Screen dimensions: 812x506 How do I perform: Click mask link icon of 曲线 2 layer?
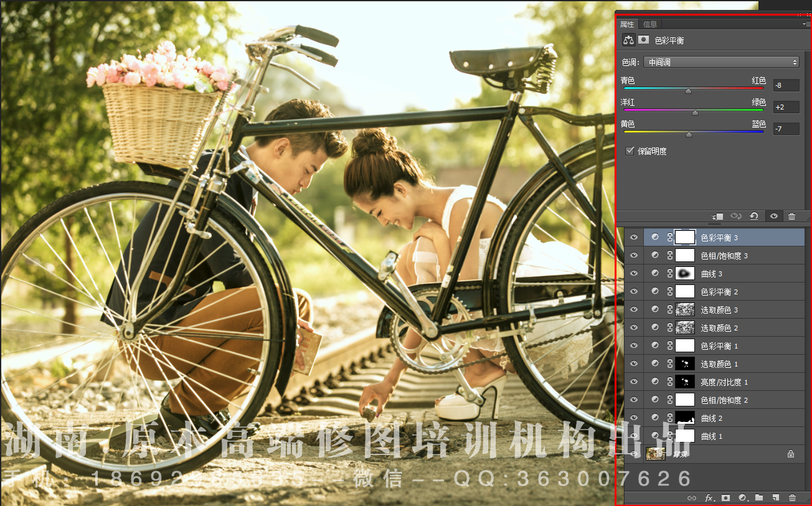click(x=670, y=418)
